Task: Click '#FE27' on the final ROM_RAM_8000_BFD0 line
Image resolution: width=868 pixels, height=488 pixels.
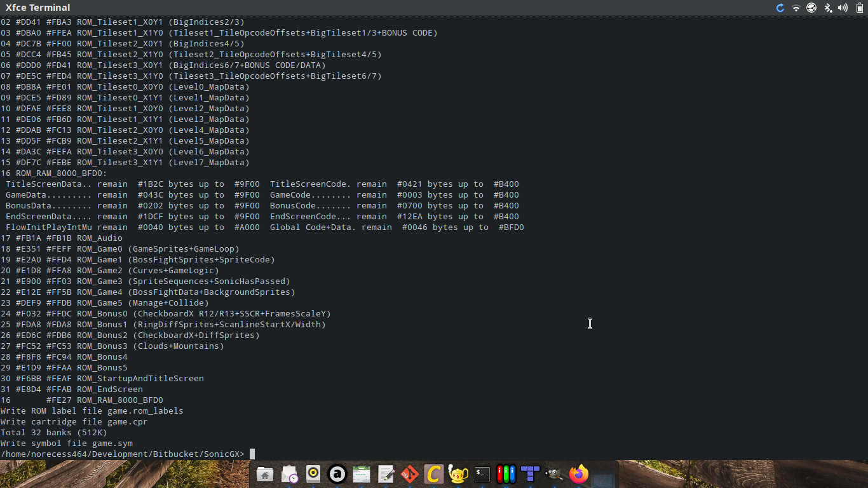Action: click(59, 400)
